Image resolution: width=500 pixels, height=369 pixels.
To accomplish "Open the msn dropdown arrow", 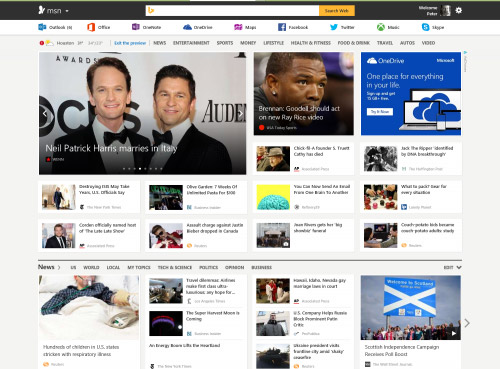I will click(x=67, y=11).
